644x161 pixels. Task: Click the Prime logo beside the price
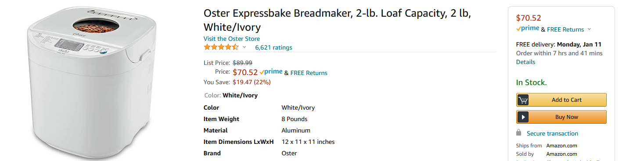pos(271,72)
